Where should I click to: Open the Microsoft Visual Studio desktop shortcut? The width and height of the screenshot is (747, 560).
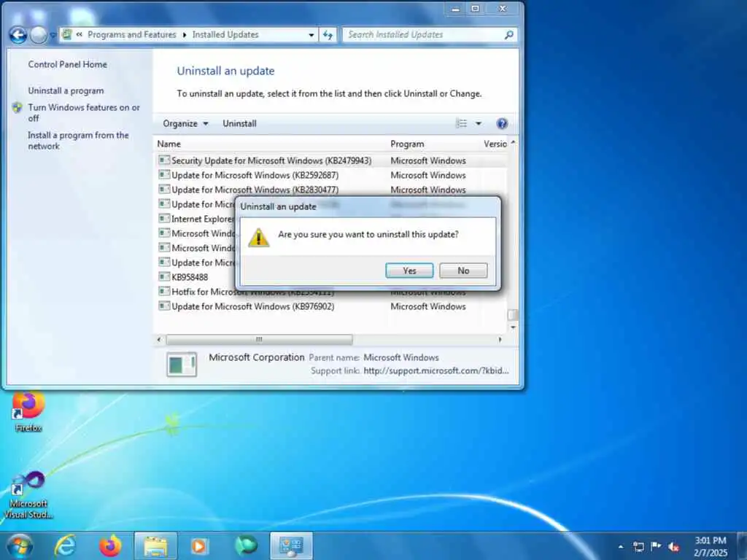pyautogui.click(x=28, y=494)
